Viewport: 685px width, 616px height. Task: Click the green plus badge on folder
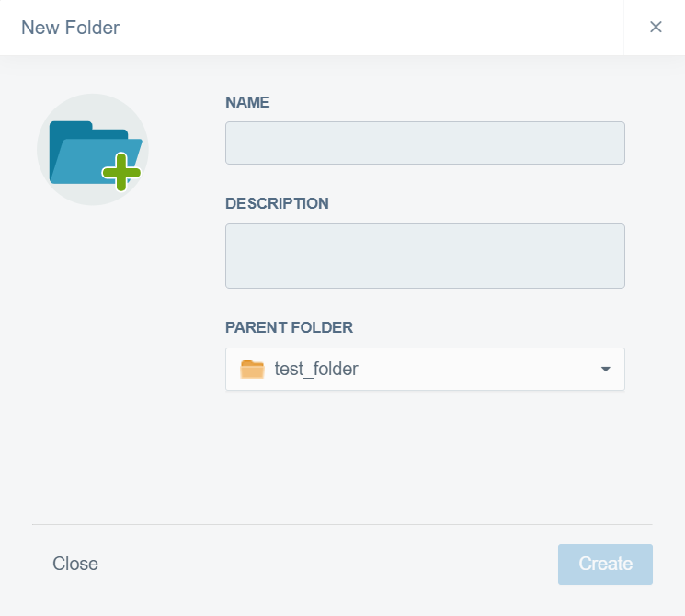click(121, 172)
